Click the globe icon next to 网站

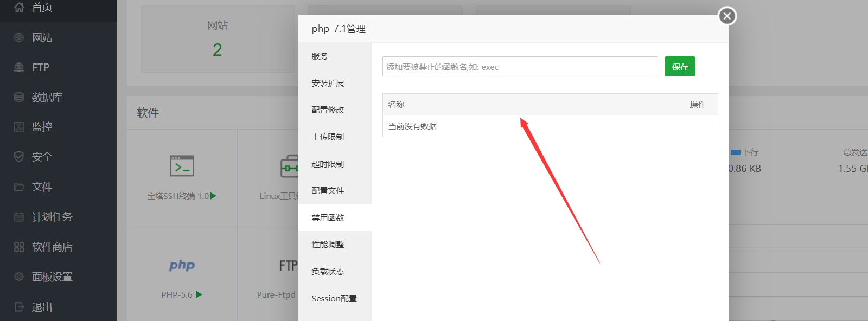[19, 37]
